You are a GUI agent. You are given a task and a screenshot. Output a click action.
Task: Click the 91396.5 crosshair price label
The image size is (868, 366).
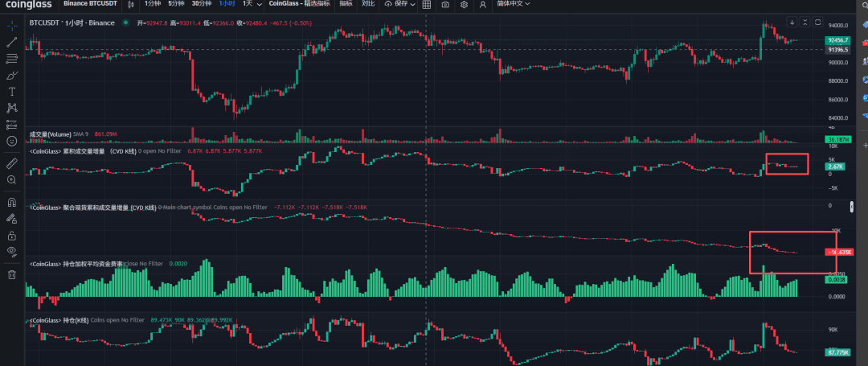838,49
